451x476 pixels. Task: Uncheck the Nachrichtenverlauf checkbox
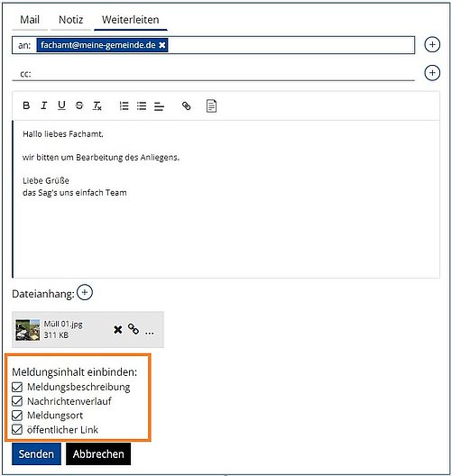[17, 401]
